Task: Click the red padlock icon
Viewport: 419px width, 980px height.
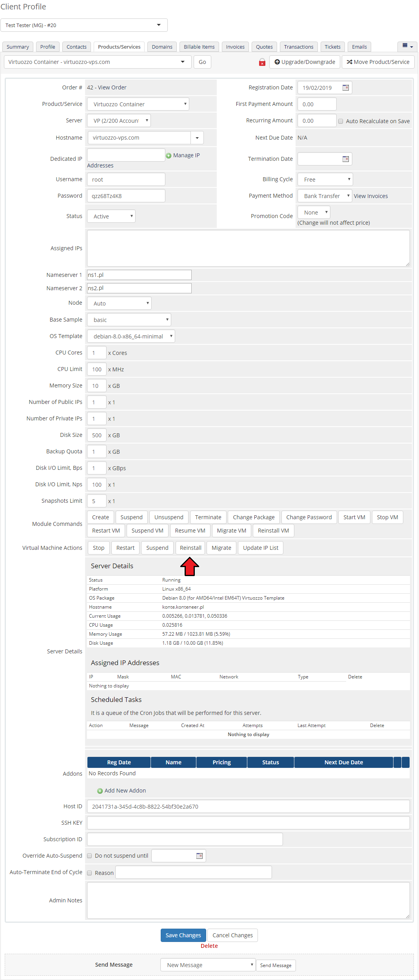Action: click(x=262, y=62)
